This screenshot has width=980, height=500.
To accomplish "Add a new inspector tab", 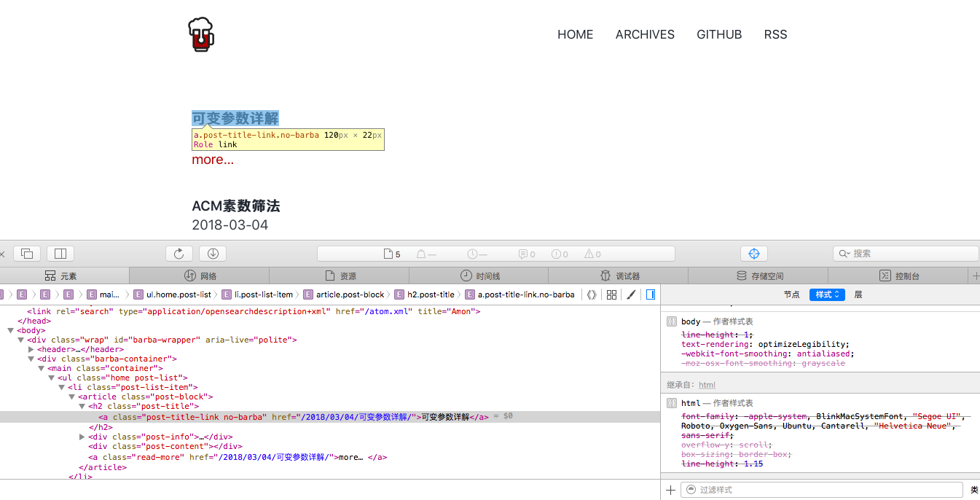I will click(976, 276).
